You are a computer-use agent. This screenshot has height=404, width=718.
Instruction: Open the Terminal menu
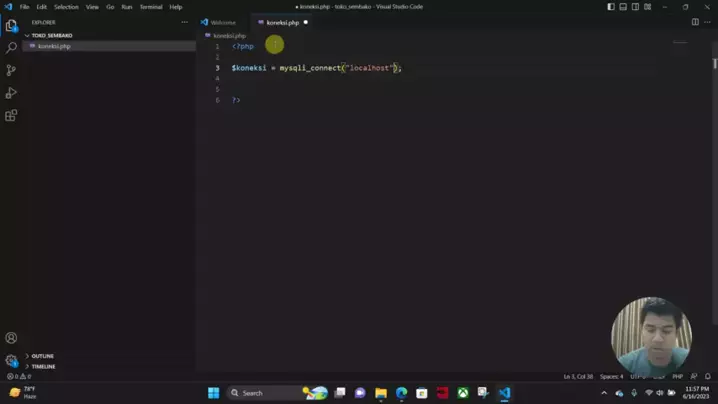pos(151,7)
